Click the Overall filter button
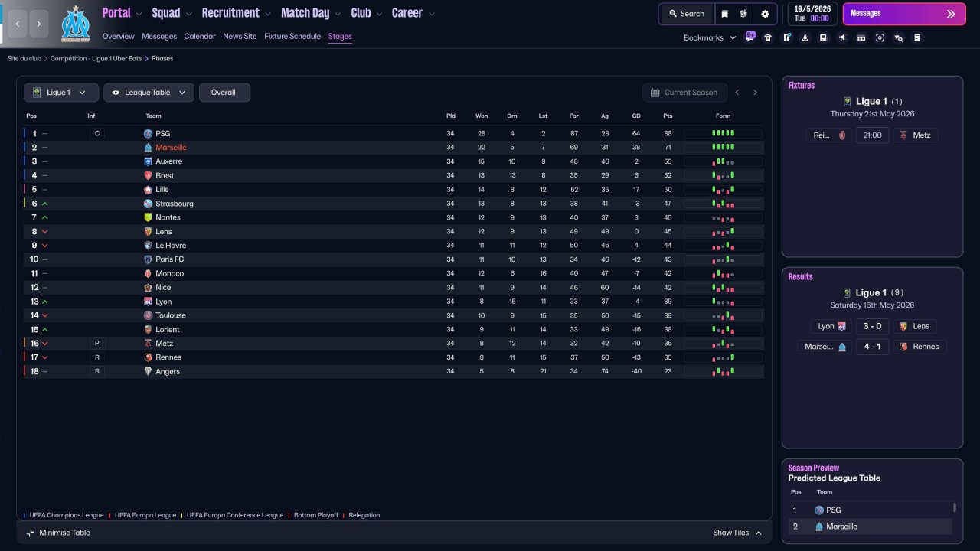The height and width of the screenshot is (551, 980). (x=224, y=93)
